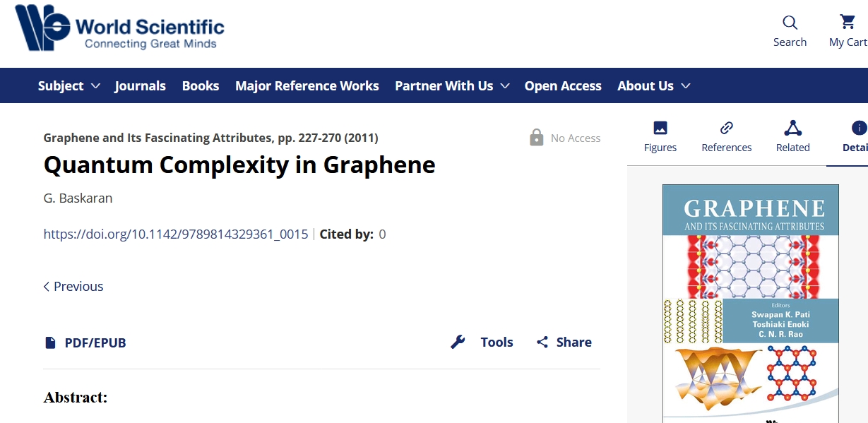Open the Related tab
This screenshot has width=868, height=423.
[x=793, y=136]
